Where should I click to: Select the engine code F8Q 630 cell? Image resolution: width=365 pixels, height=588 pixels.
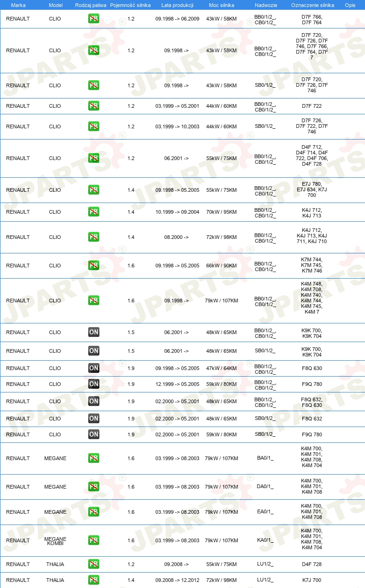pos(312,368)
